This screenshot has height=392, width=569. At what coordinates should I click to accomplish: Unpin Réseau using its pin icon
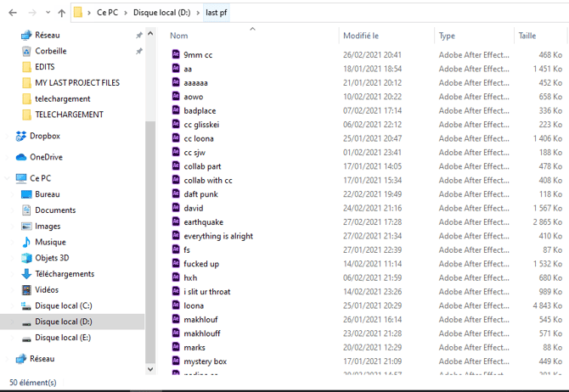coord(139,35)
